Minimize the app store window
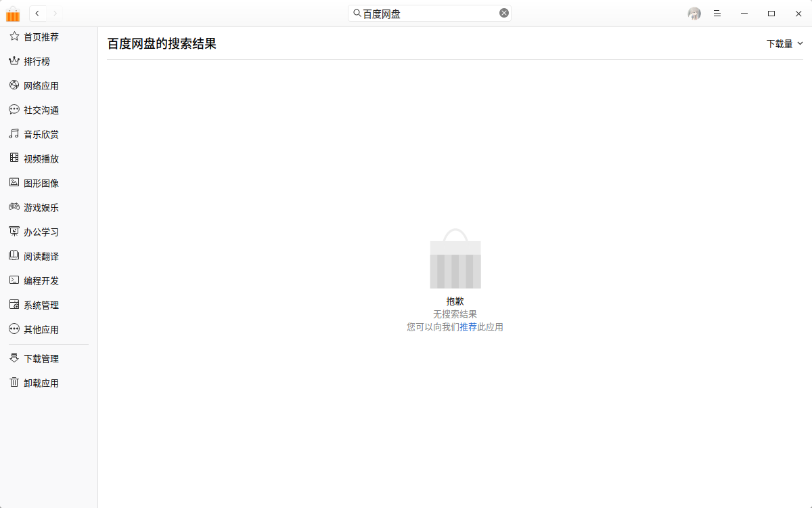Screen dimensions: 812x508 pyautogui.click(x=744, y=14)
